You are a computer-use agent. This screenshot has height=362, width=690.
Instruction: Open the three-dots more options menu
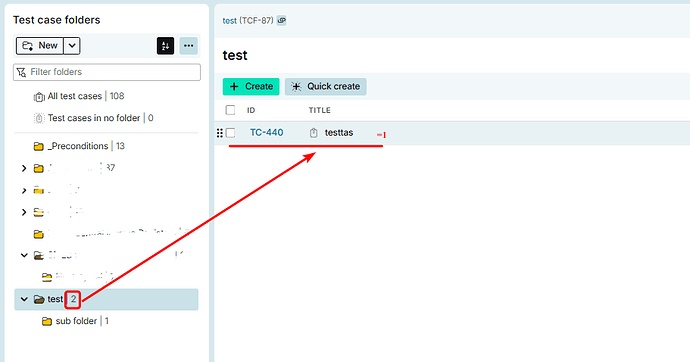188,46
